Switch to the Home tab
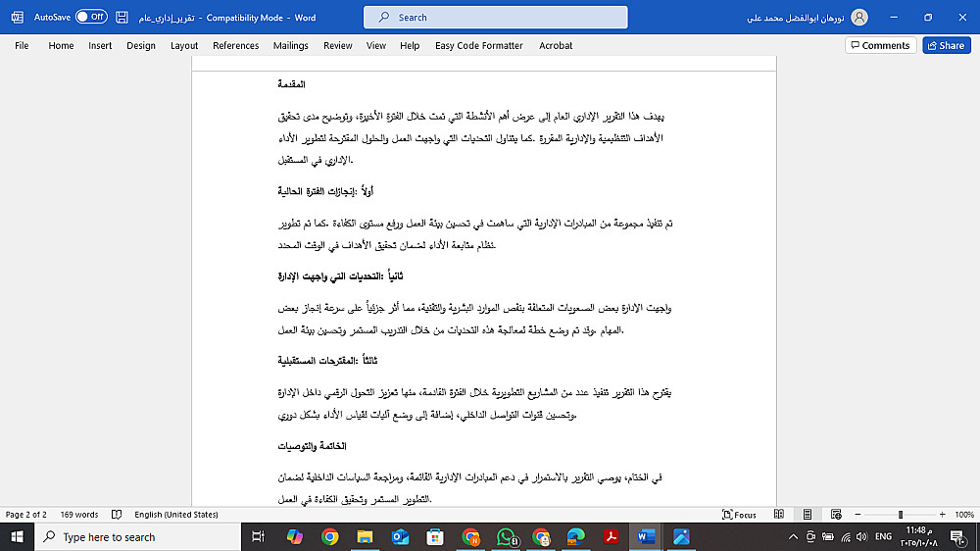This screenshot has height=551, width=980. (x=61, y=46)
